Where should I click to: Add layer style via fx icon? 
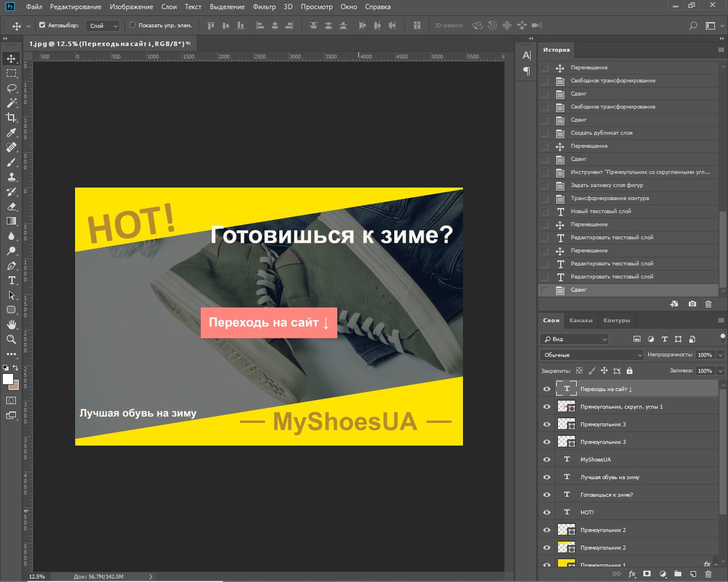[632, 574]
